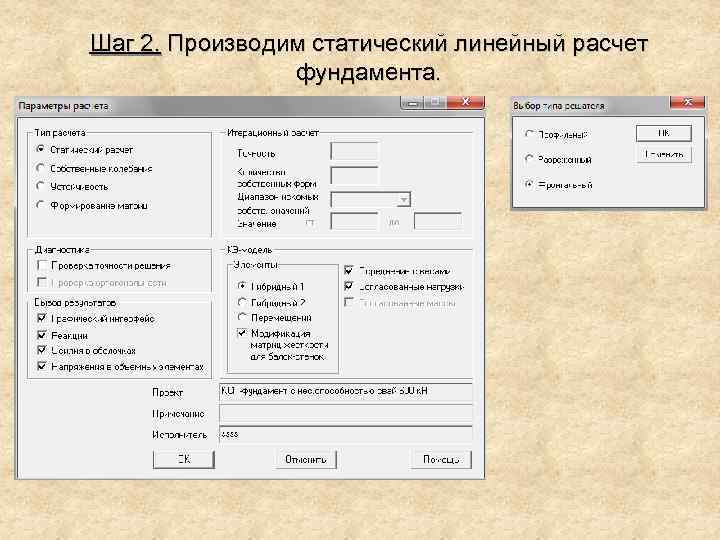This screenshot has height=540, width=720.
Task: Close the Параметры расчета dialog
Action: (465, 103)
